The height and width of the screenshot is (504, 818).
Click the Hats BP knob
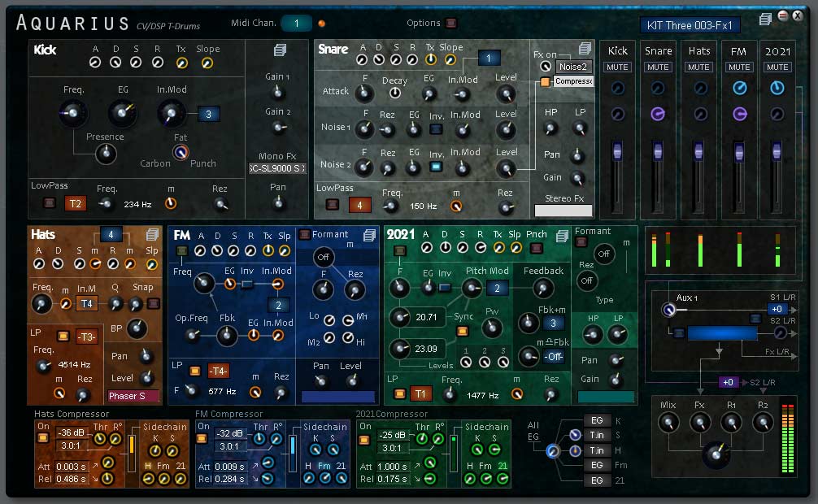pyautogui.click(x=137, y=328)
